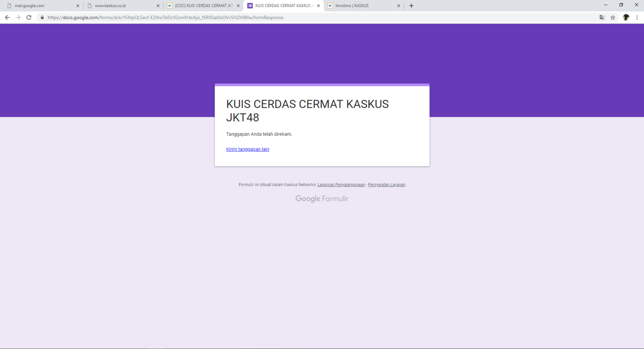The width and height of the screenshot is (644, 349).
Task: Click the Kirim tanggapan lain link
Action: (248, 149)
